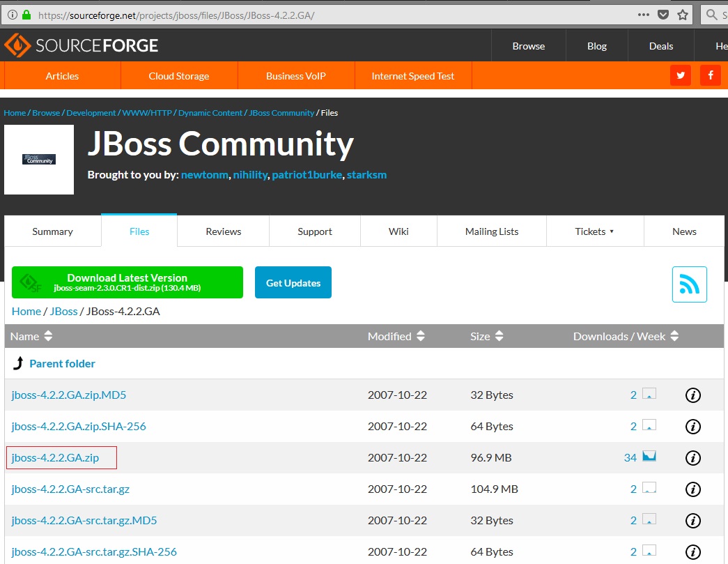Click the RSS feed icon
Image resolution: width=728 pixels, height=564 pixels.
pyautogui.click(x=690, y=284)
